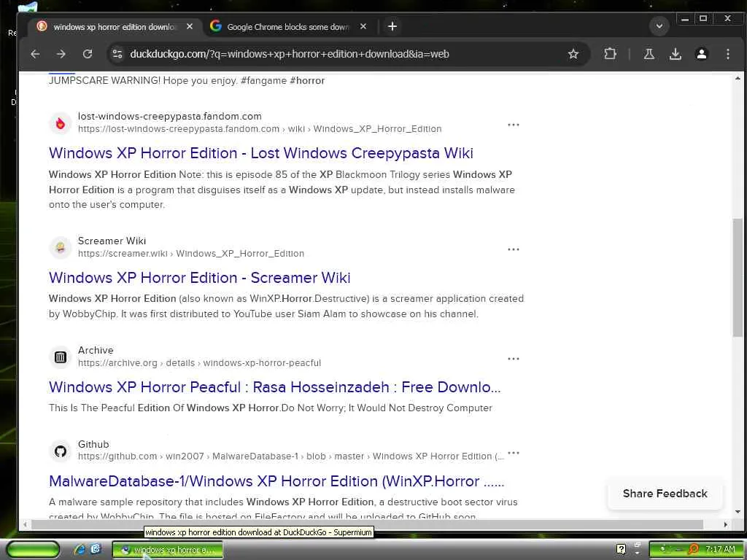Click the 7:17 AM taskbar clock

click(720, 550)
